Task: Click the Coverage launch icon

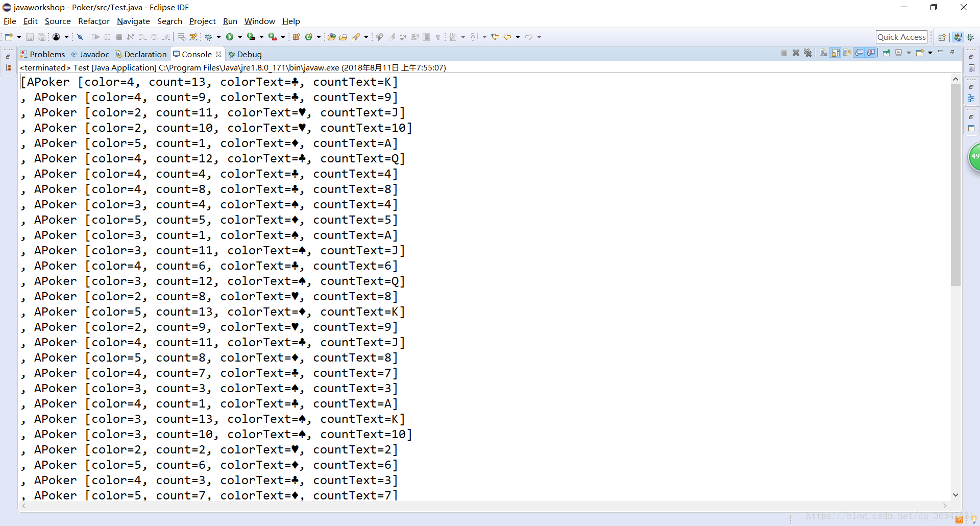Action: [251, 37]
